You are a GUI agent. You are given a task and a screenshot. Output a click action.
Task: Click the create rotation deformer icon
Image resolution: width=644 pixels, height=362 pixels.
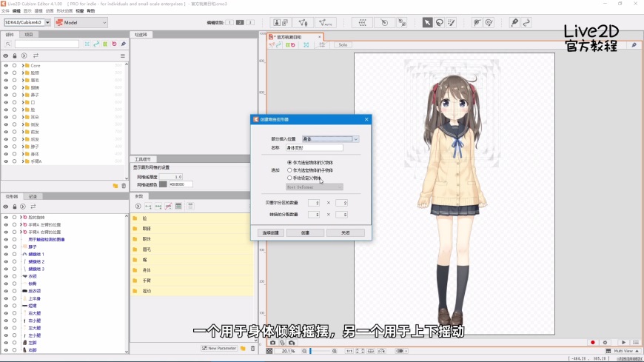[x=384, y=23]
